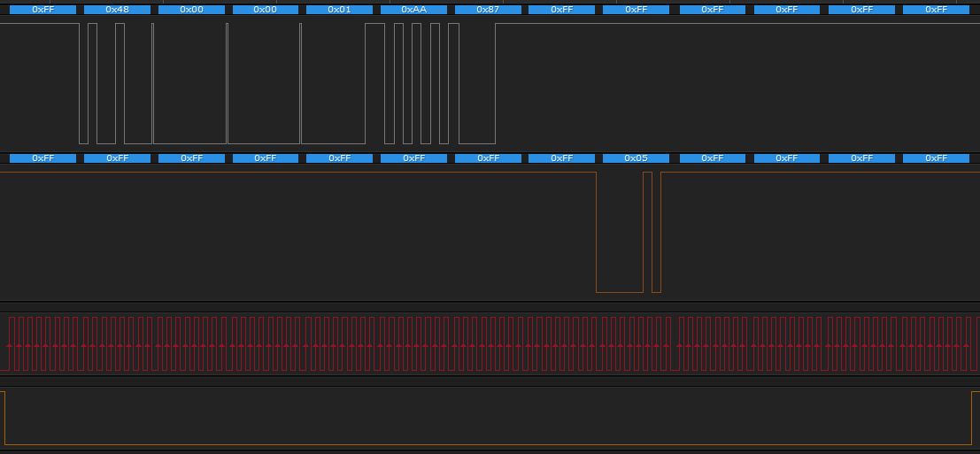The width and height of the screenshot is (980, 454).
Task: Click the wide orange low pulse below 0x05
Action: tap(620, 232)
